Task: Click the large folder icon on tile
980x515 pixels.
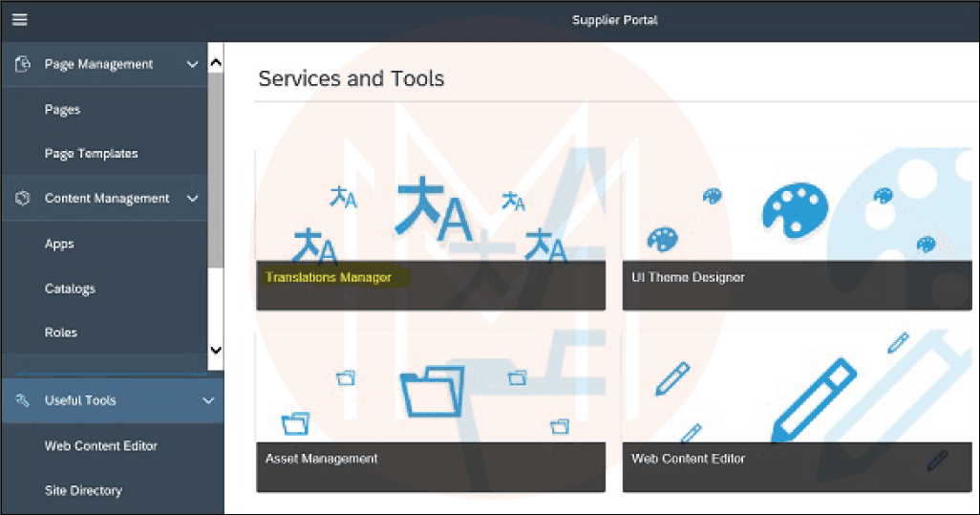Action: [x=432, y=392]
